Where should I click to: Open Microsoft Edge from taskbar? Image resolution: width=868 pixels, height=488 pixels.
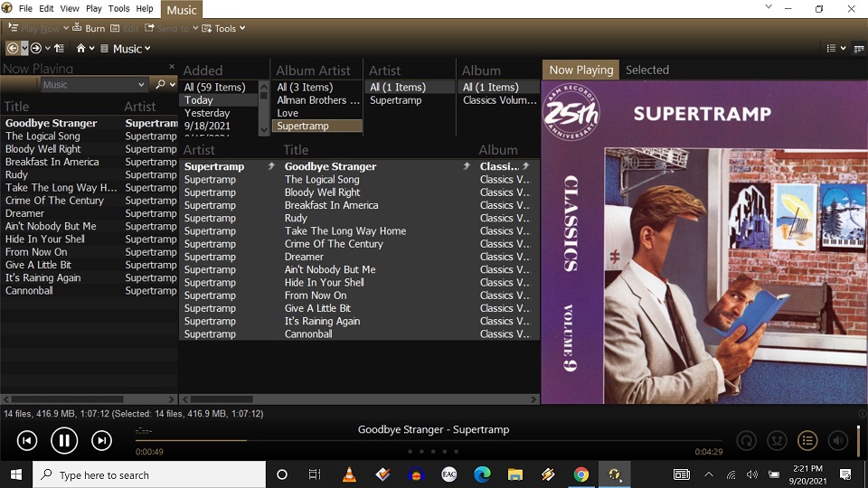coord(482,474)
